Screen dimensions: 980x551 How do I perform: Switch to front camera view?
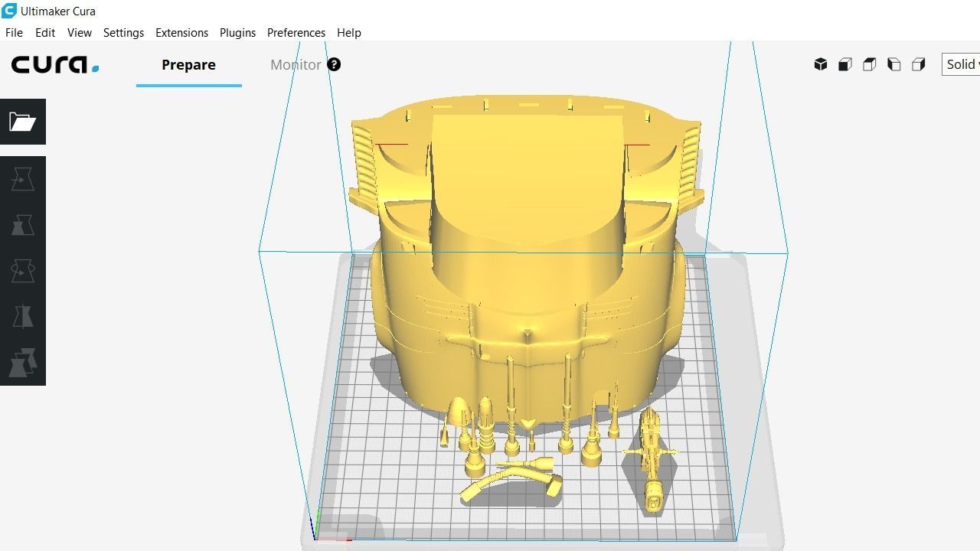point(845,64)
